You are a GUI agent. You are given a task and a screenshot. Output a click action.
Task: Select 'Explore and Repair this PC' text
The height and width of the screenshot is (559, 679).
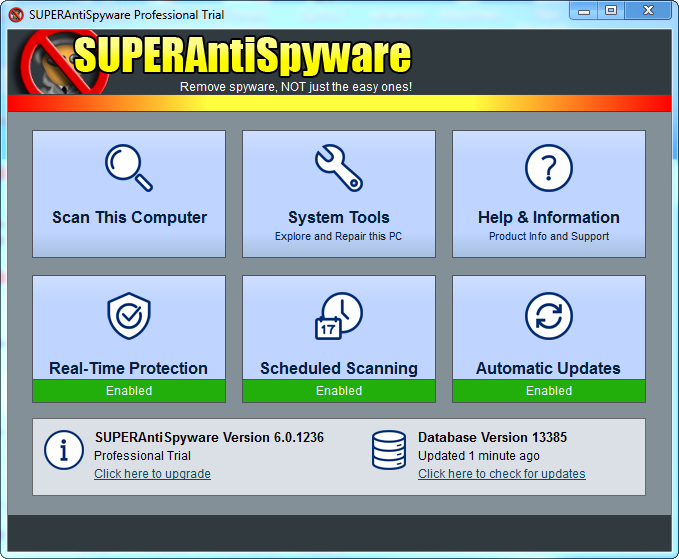[338, 236]
